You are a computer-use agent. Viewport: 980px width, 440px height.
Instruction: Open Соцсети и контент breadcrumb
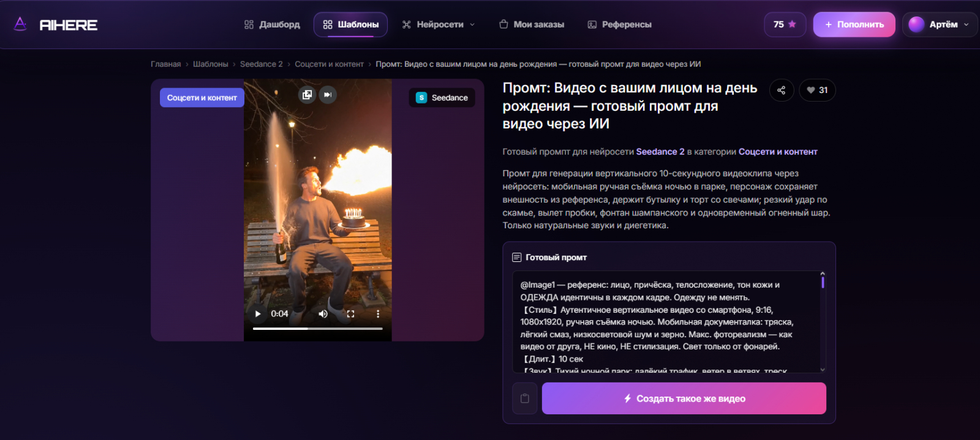329,64
